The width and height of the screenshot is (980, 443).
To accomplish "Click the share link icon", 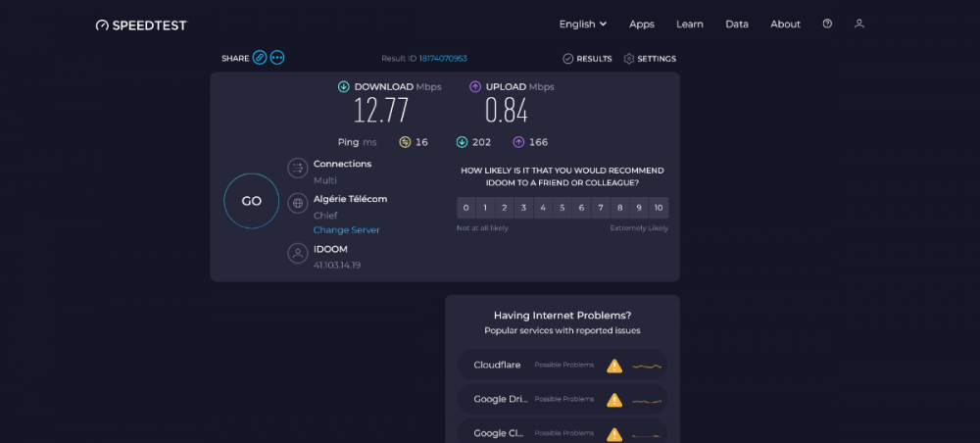I will click(x=260, y=58).
